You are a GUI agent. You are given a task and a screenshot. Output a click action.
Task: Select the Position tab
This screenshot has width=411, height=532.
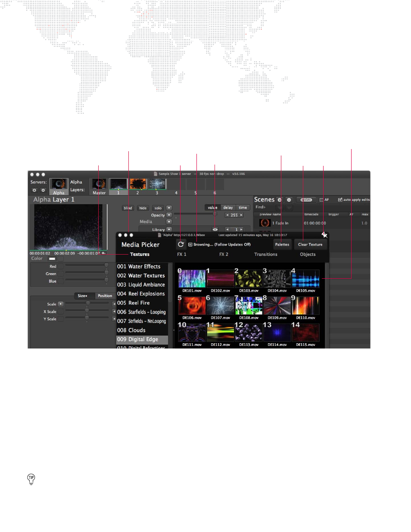coord(105,296)
